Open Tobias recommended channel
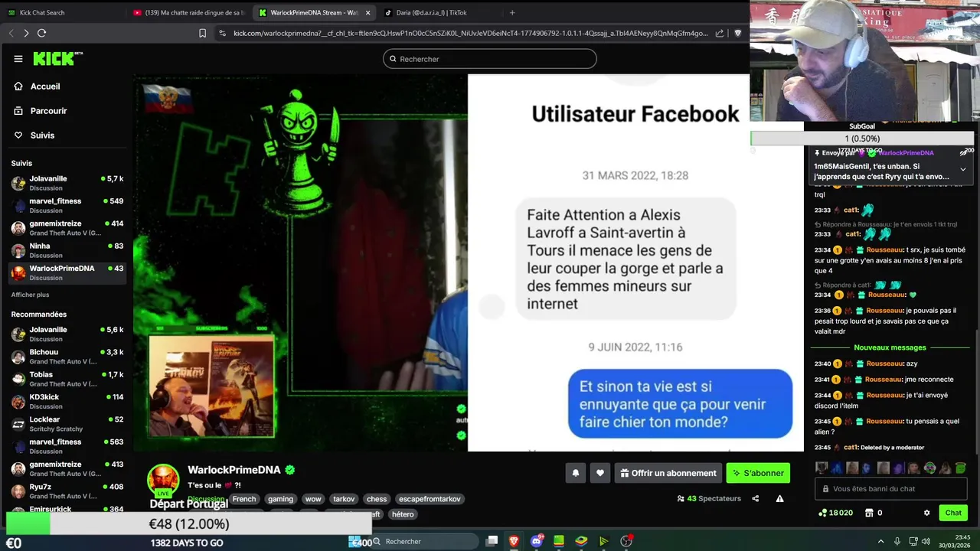 [x=67, y=379]
